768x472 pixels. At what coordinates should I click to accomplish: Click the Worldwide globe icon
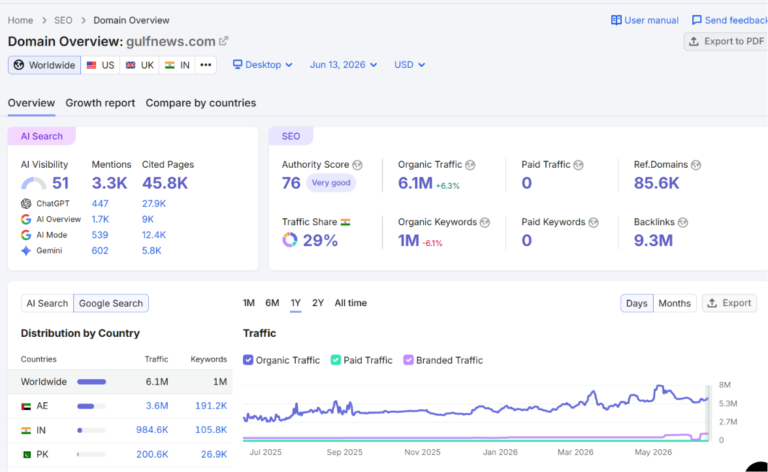(x=19, y=65)
